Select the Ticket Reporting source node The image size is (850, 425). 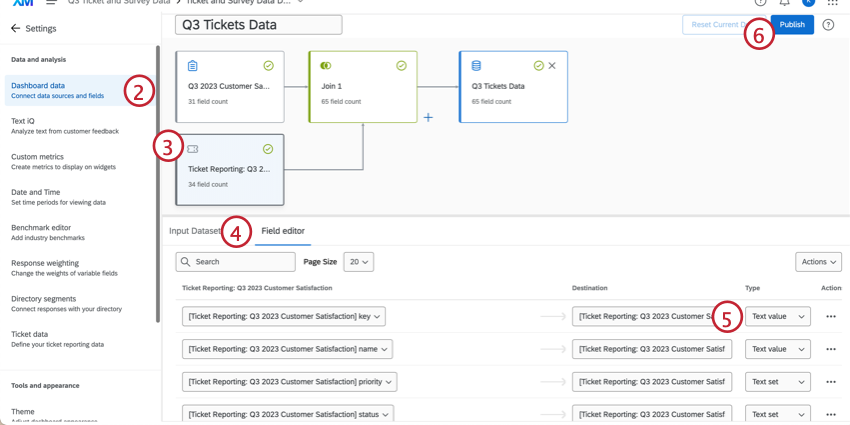pos(229,169)
